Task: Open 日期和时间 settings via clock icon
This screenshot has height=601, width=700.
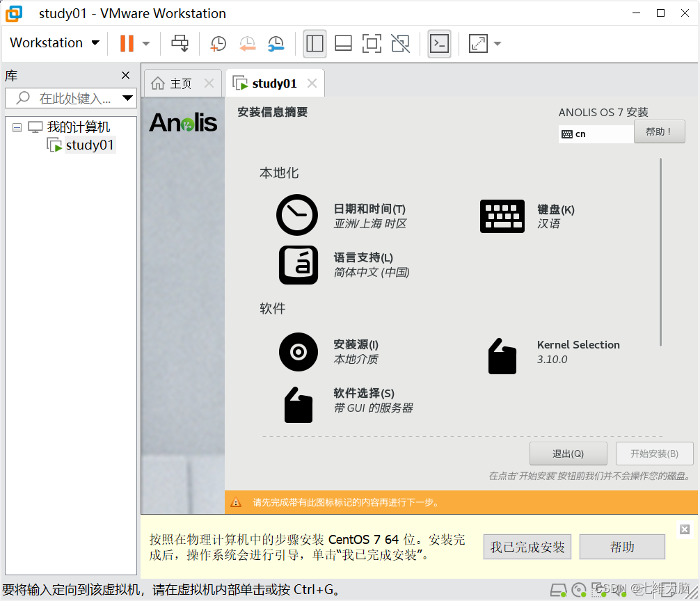Action: pos(297,215)
